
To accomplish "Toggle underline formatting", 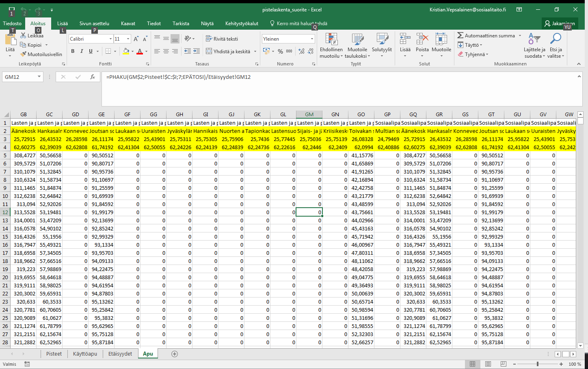I will [91, 51].
